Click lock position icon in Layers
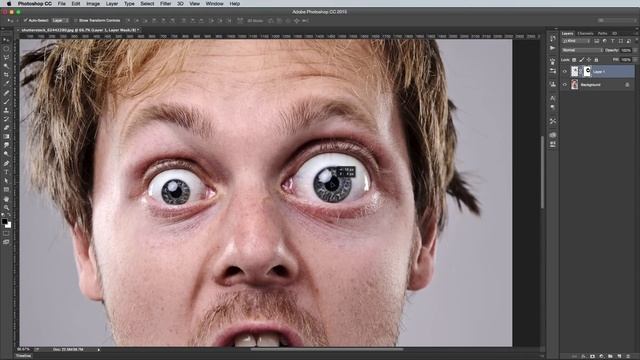 point(589,60)
